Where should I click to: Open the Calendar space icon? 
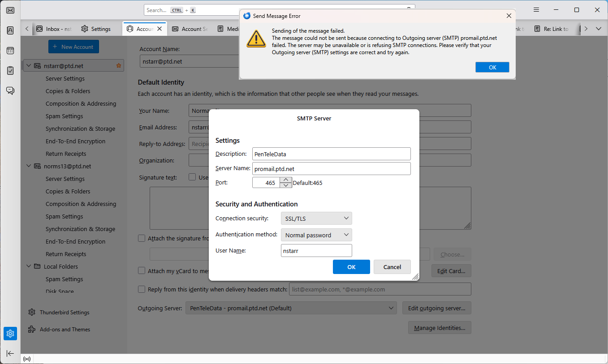point(10,51)
